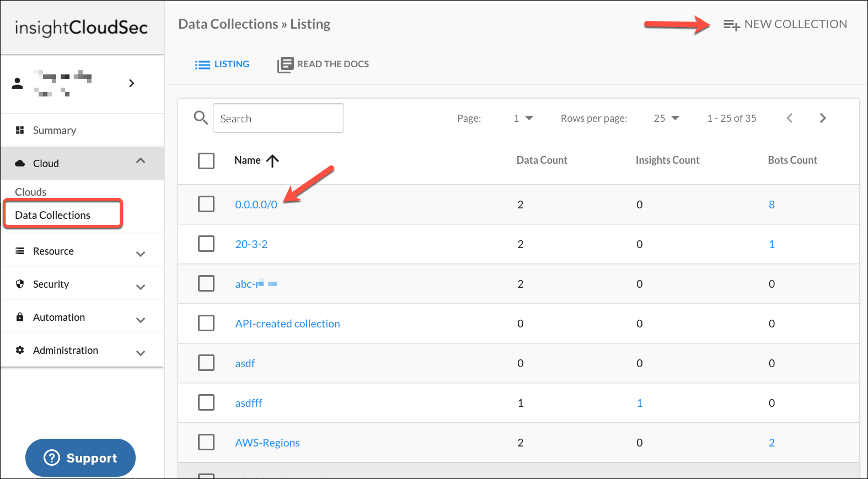Click the New Collection list-plus icon
Image resolution: width=868 pixels, height=479 pixels.
point(732,25)
